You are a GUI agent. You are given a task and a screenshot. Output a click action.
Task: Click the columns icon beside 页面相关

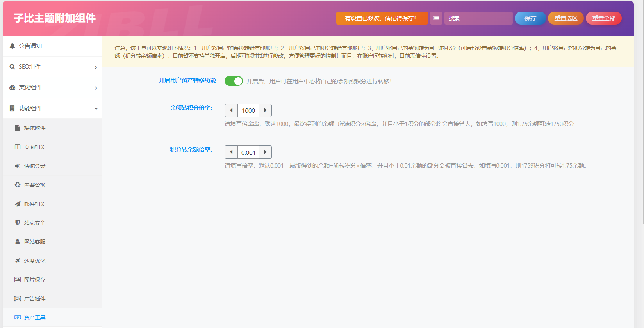pos(18,147)
